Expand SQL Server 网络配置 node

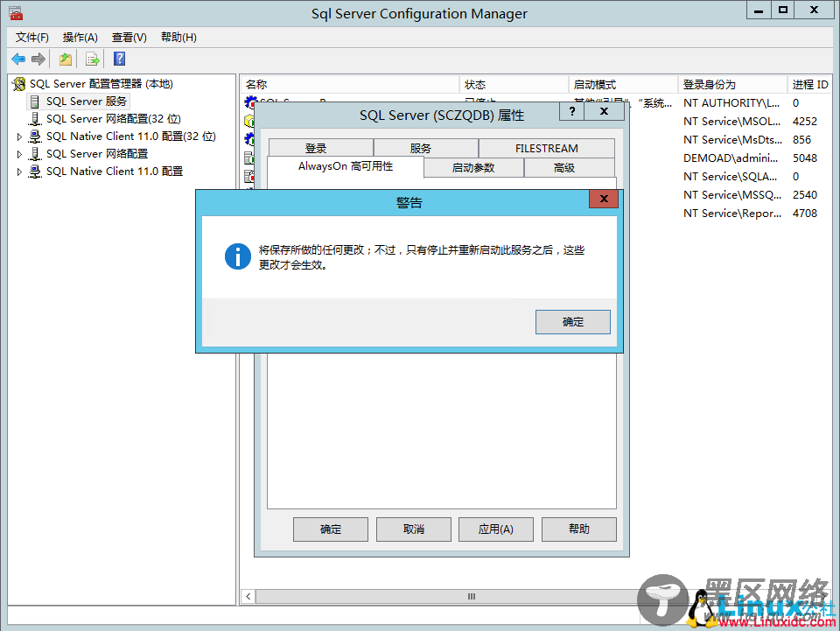19,155
